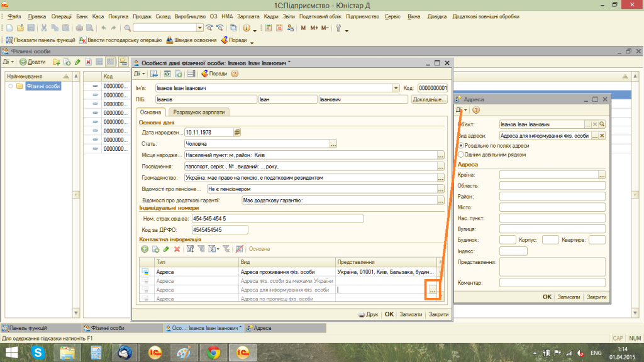Click the pencil edit icon in contact info
Screen dimensions: 644x362
pyautogui.click(x=166, y=249)
